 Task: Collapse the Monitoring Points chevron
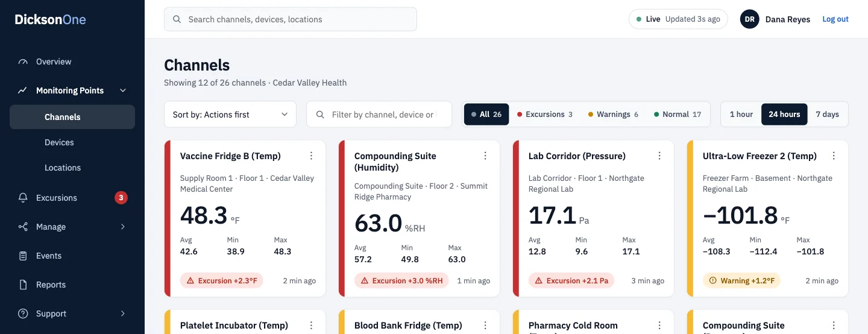point(123,90)
